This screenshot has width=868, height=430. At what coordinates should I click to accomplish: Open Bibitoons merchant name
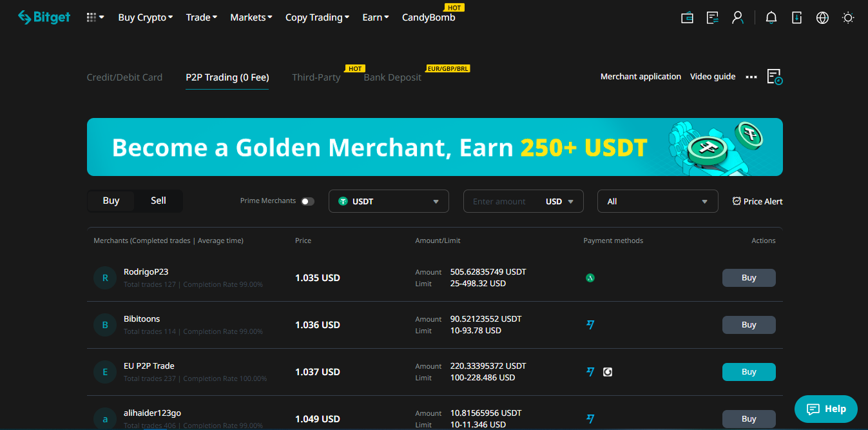coord(142,319)
